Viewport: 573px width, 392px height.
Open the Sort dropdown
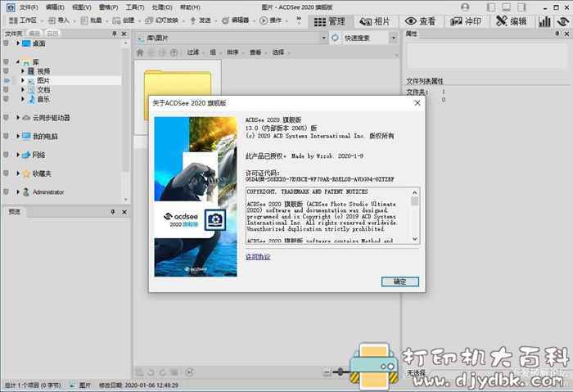(235, 52)
